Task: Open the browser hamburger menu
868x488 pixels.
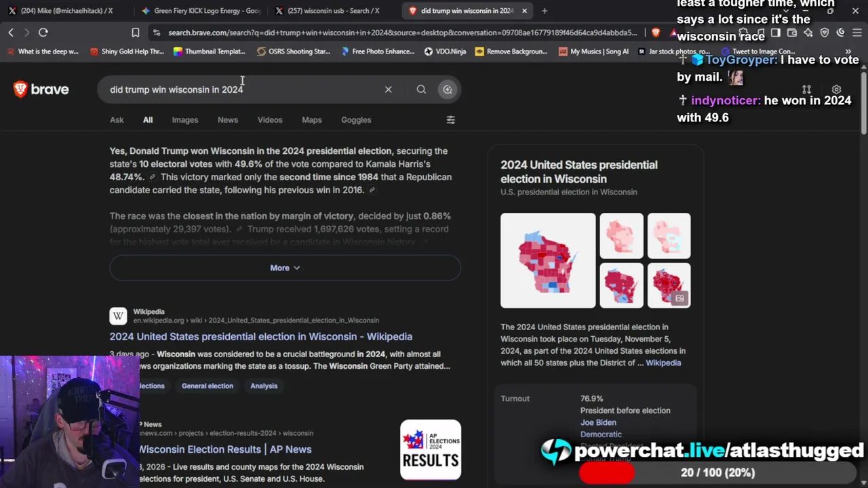Action: click(x=857, y=33)
